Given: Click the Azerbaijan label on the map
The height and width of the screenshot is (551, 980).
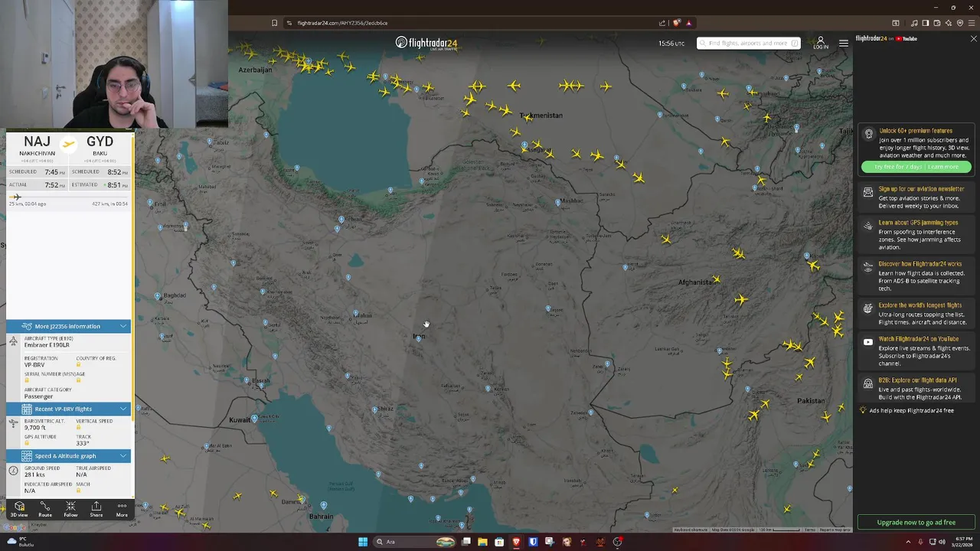Looking at the screenshot, I should [255, 70].
